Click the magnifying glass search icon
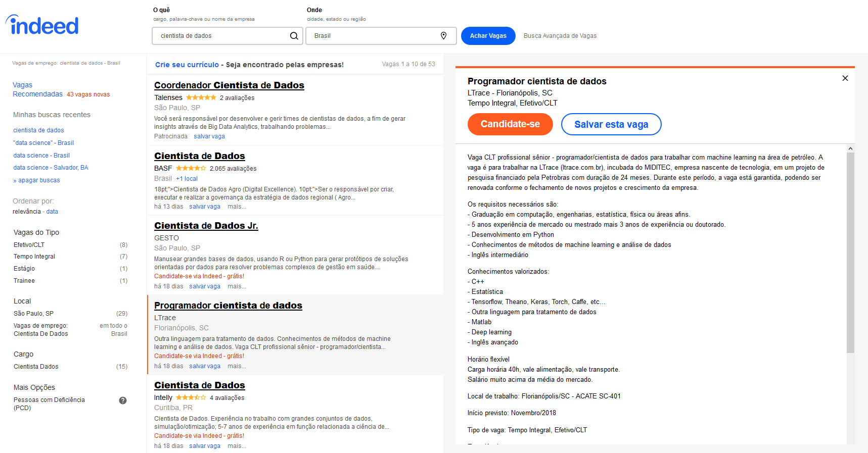Screen dimensions: 868x453 point(294,36)
